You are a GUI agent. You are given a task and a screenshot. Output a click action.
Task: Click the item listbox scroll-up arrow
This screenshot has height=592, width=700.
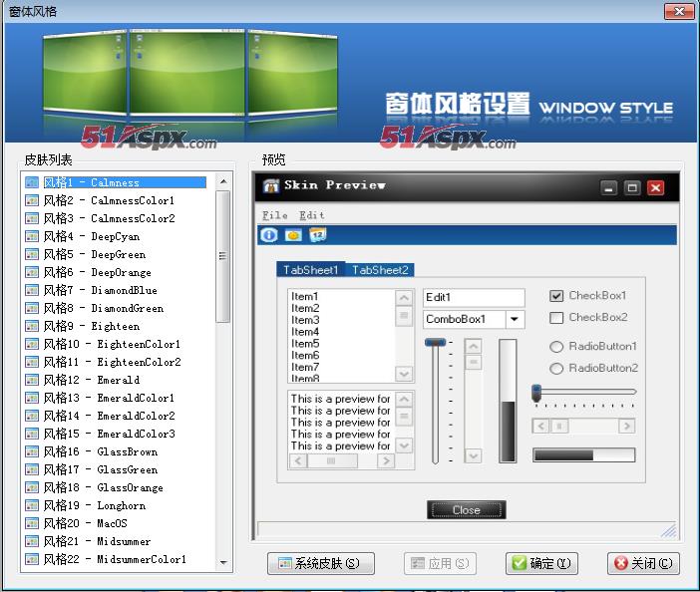(x=404, y=298)
